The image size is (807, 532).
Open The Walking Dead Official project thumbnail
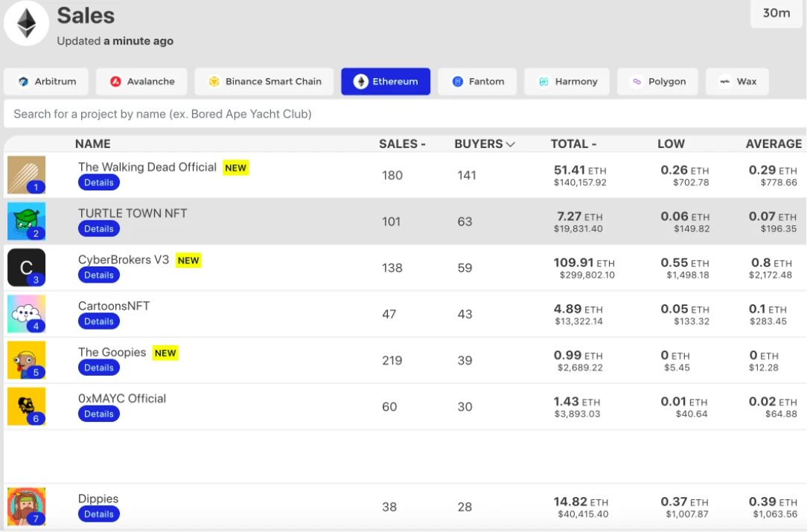(x=26, y=175)
